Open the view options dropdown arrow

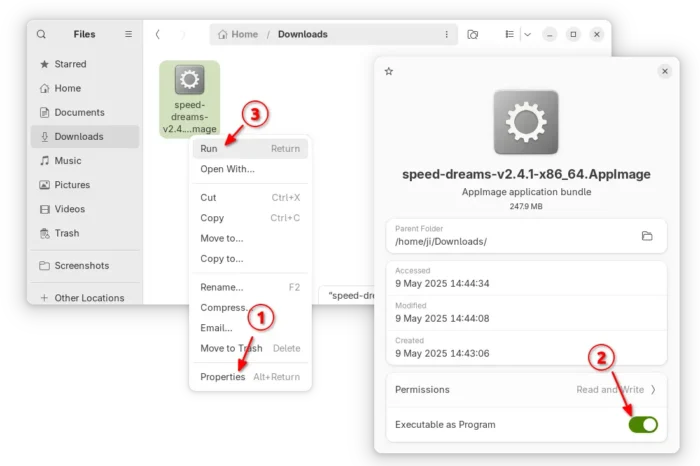click(x=528, y=34)
